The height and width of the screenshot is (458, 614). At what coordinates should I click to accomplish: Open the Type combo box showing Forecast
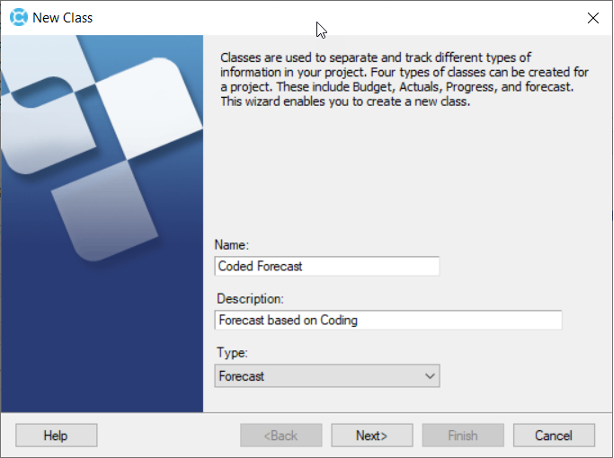[320, 376]
